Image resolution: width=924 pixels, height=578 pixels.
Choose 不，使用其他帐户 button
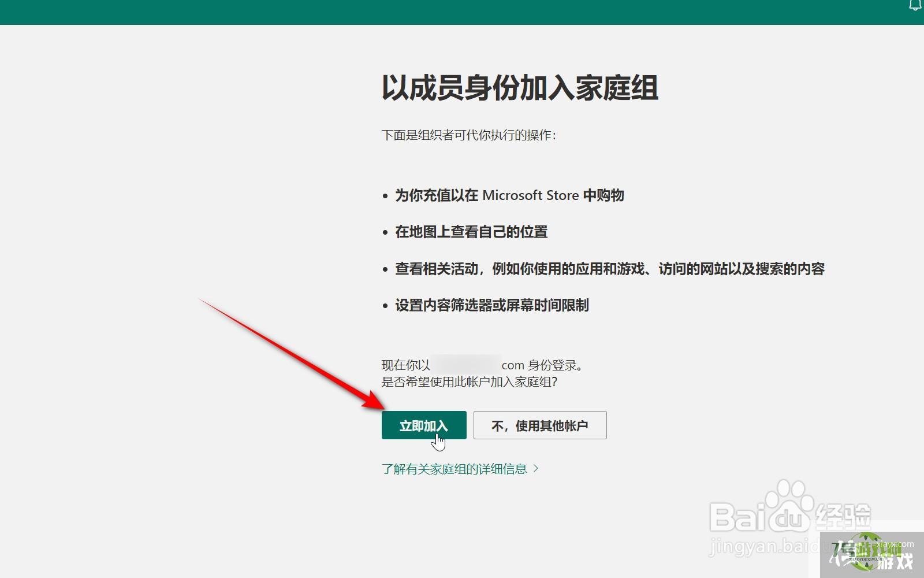[x=540, y=425]
